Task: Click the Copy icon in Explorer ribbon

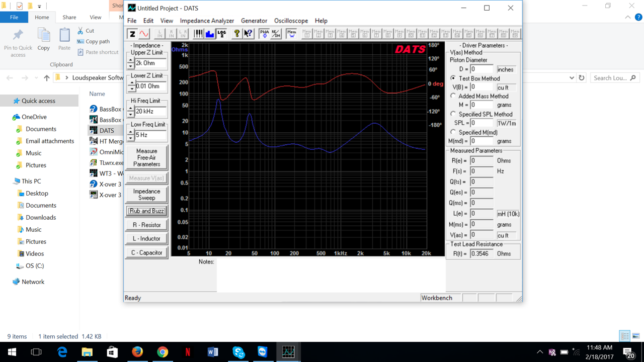Action: (x=44, y=39)
